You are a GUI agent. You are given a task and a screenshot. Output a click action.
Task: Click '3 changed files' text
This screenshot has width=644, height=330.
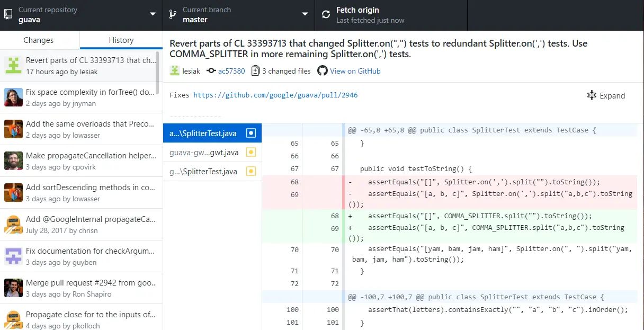[287, 71]
